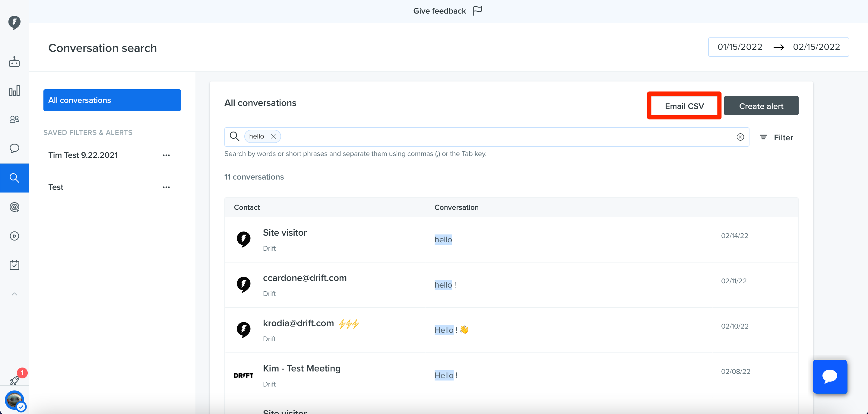Click the DRIFT logo beside Kim - Test Meeting
Viewport: 868px width, 414px height.
pyautogui.click(x=244, y=376)
